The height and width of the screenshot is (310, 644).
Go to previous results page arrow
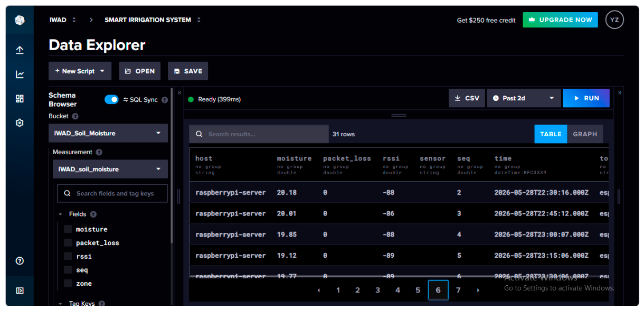click(318, 290)
